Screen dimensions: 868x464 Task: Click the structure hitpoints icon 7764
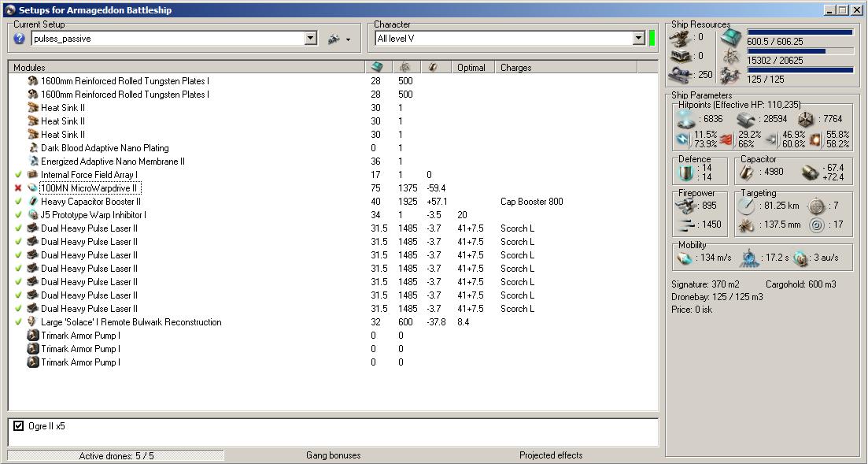coord(806,119)
